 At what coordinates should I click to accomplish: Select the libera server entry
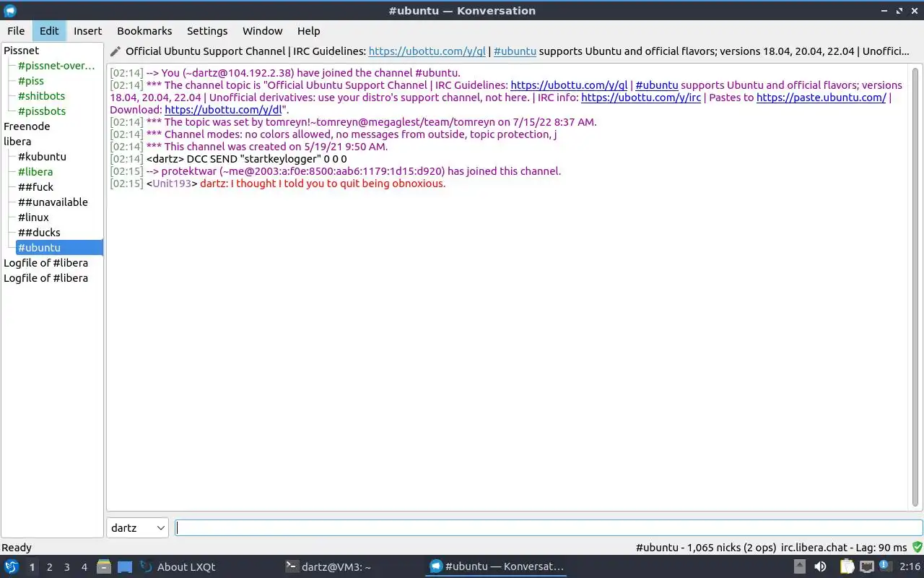click(x=17, y=142)
